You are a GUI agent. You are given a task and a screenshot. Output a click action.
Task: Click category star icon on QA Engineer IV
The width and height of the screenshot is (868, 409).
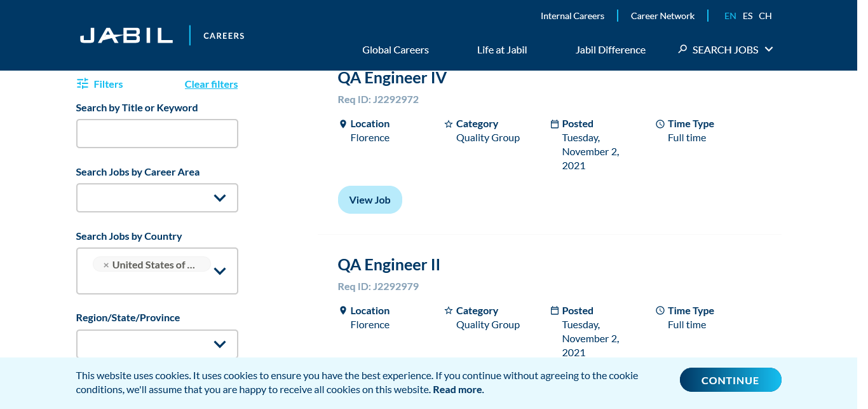[x=449, y=124]
